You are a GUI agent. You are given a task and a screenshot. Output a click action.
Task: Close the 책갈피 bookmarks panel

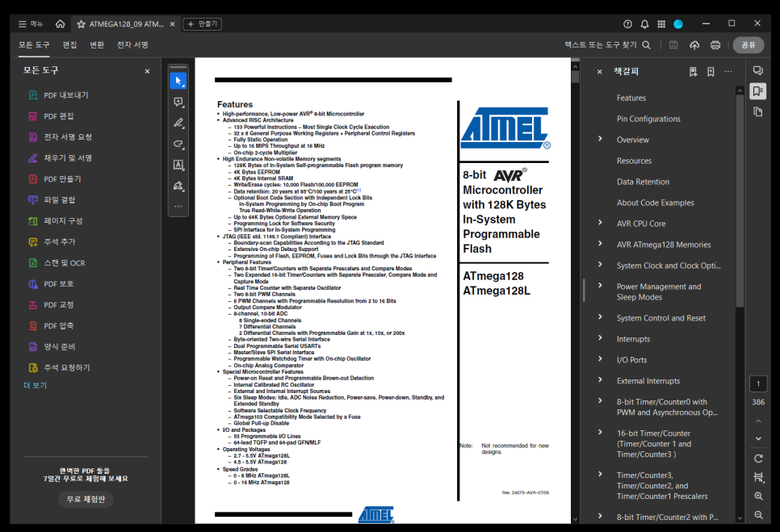click(599, 72)
